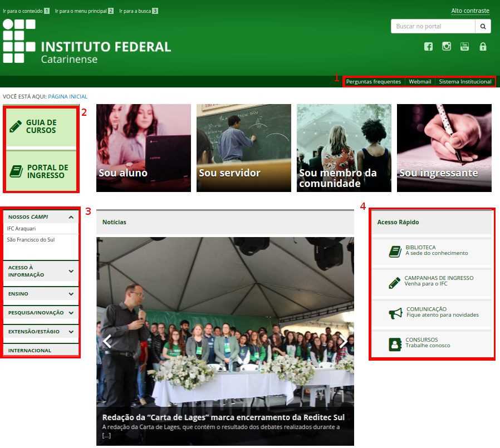Expand the Acesso à Informação menu

pos(71,272)
